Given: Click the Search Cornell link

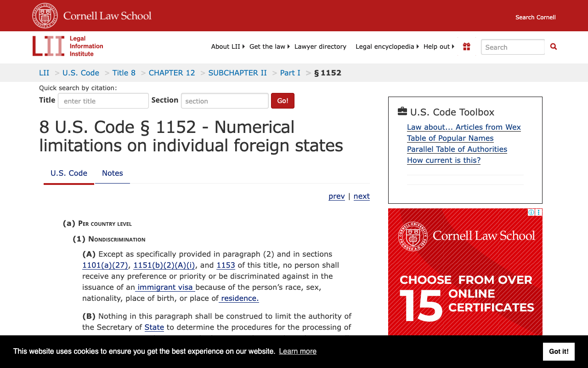Looking at the screenshot, I should pyautogui.click(x=536, y=17).
